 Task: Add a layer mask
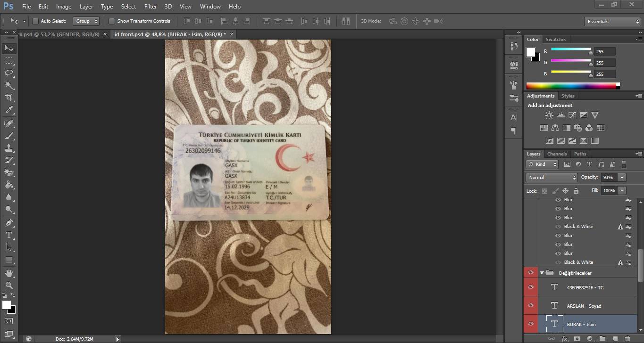click(577, 338)
